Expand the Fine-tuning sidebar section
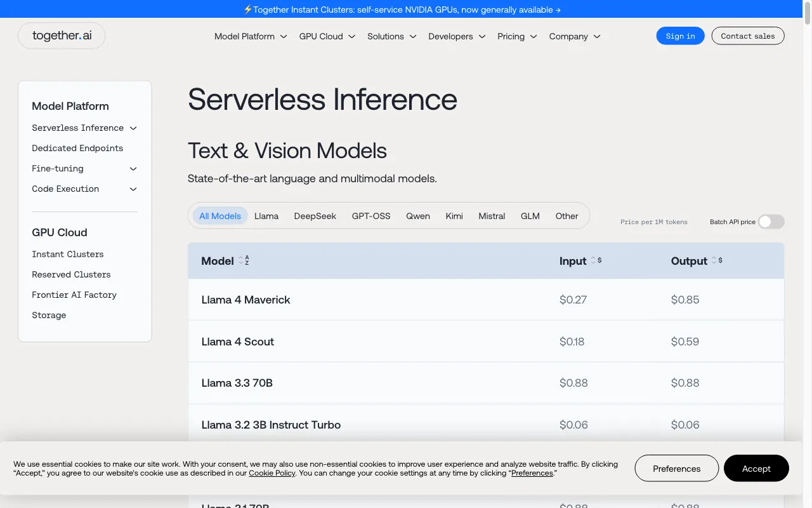The width and height of the screenshot is (812, 508). coord(84,168)
